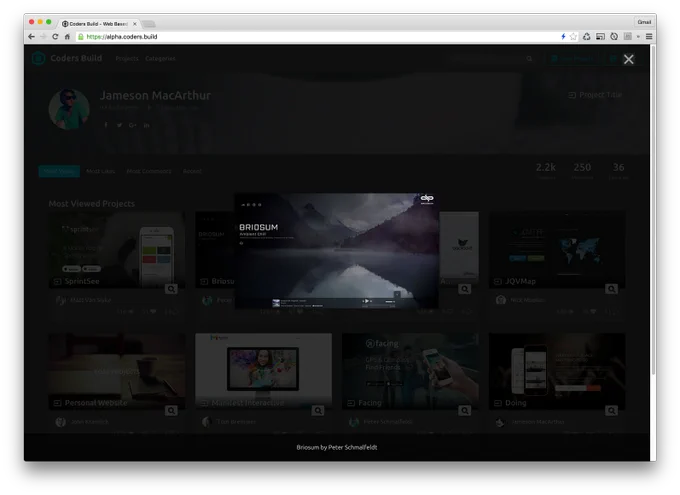
Task: Open the Projects nav item
Action: (127, 59)
